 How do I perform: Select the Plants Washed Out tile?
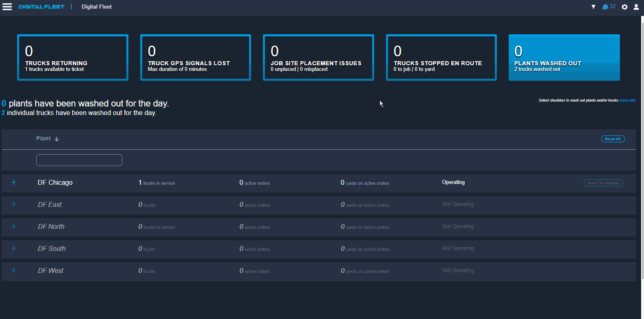564,58
